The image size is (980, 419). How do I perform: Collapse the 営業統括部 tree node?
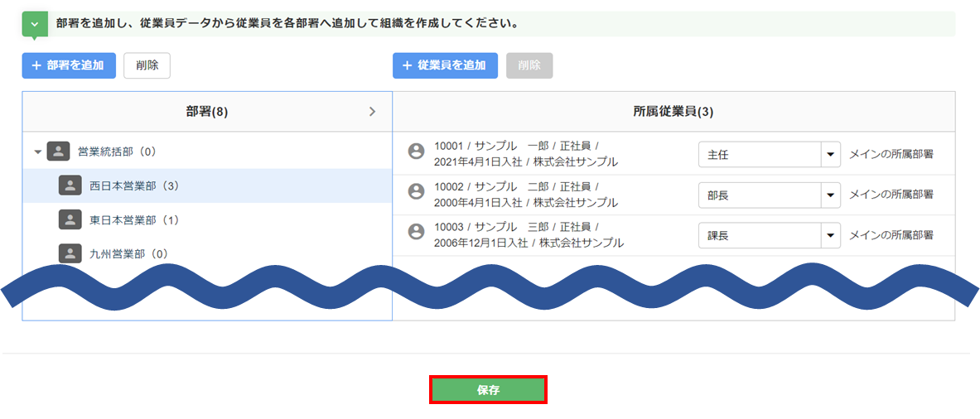point(37,152)
